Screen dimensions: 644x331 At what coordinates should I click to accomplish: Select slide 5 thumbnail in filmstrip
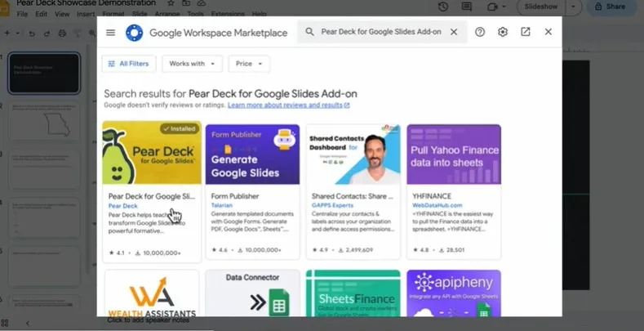(x=44, y=266)
